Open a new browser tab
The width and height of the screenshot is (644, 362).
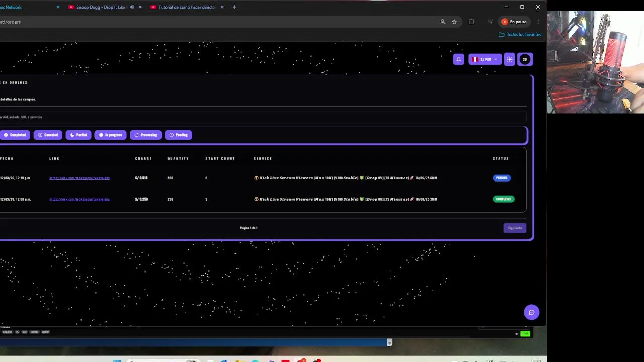tap(234, 7)
